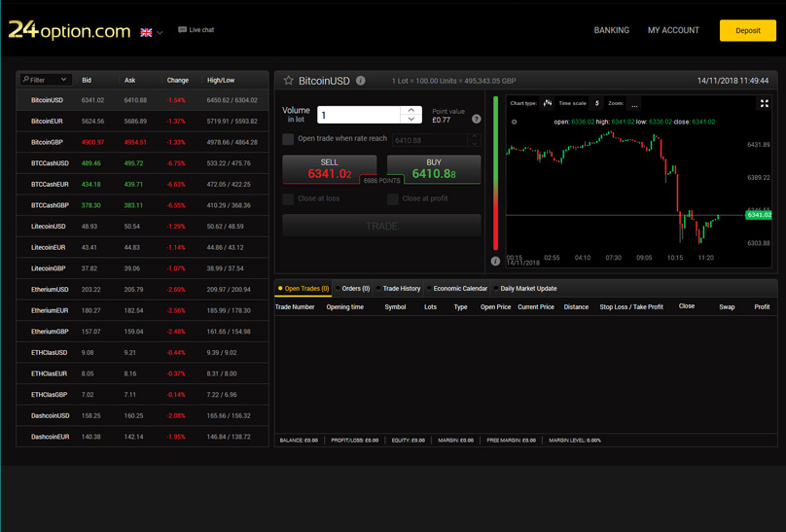
Task: Open the language flag selector
Action: coord(146,32)
